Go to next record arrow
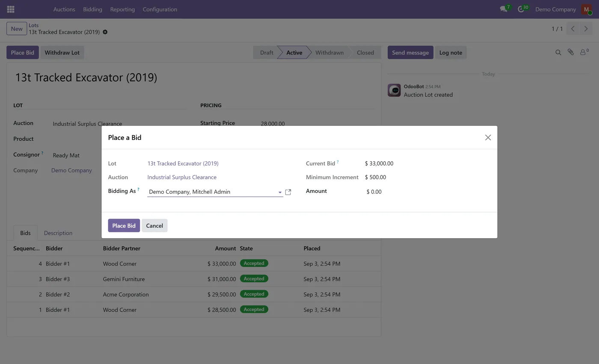The height and width of the screenshot is (364, 599). pos(586,29)
